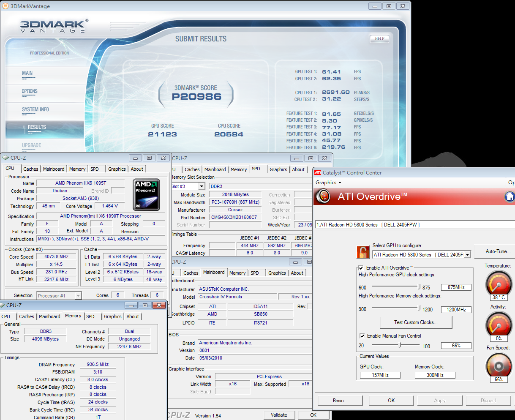This screenshot has width=515, height=420.
Task: Close the CPU-Z Memory window
Action: pos(159,305)
